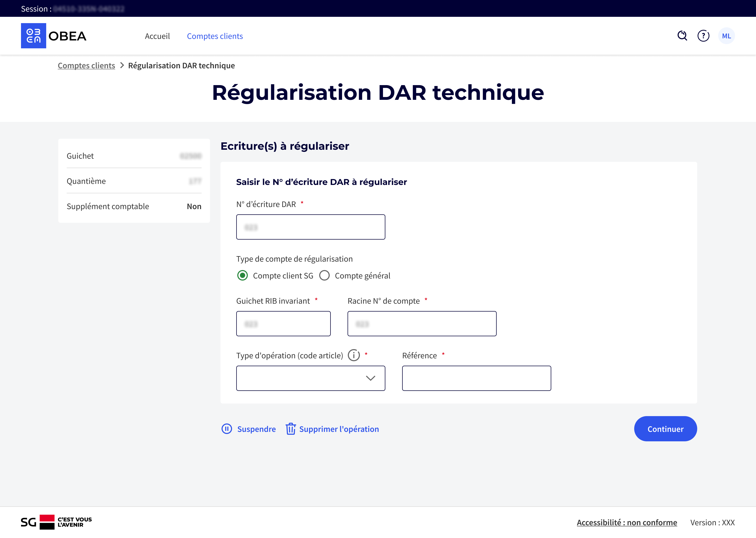
Task: Click the trash icon for Supprimer l'opération
Action: click(x=291, y=429)
